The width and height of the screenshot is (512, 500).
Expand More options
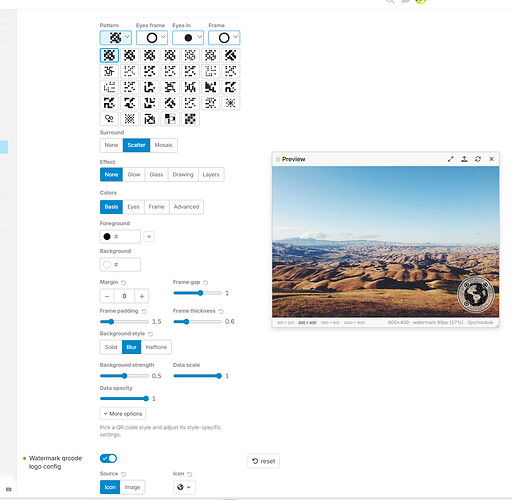click(123, 414)
